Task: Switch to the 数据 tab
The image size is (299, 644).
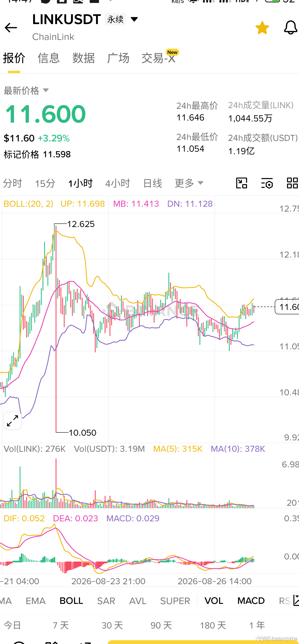Action: coord(83,58)
